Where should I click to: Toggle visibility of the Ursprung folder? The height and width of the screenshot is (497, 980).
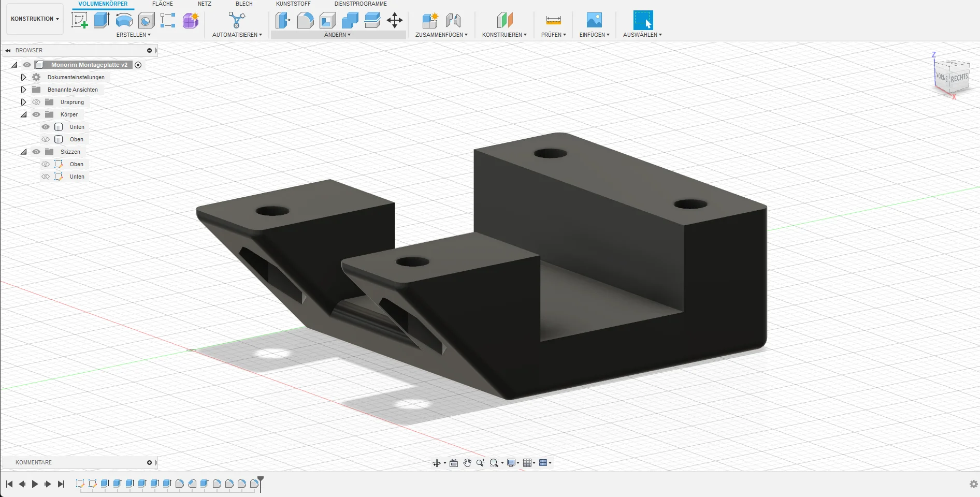[x=36, y=102]
